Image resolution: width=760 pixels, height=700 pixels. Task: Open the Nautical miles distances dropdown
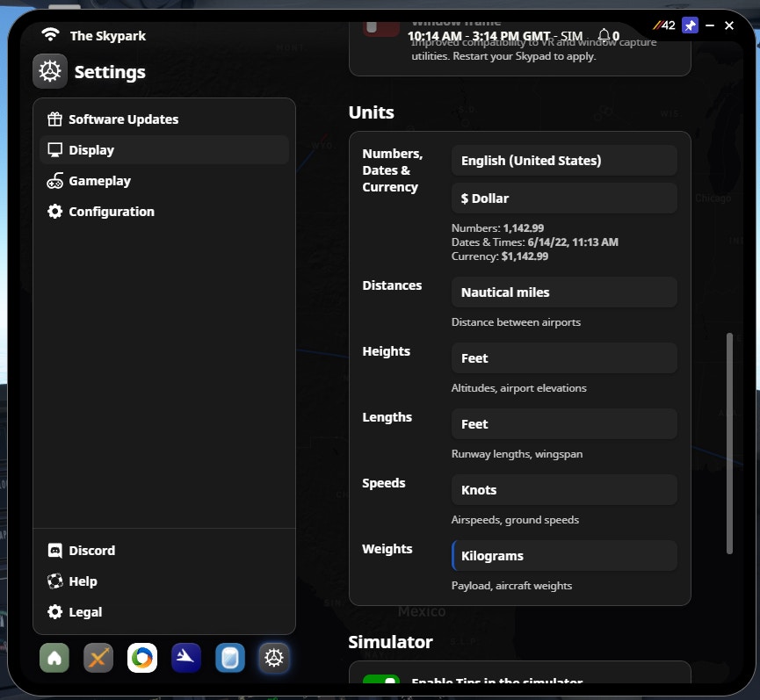point(564,292)
